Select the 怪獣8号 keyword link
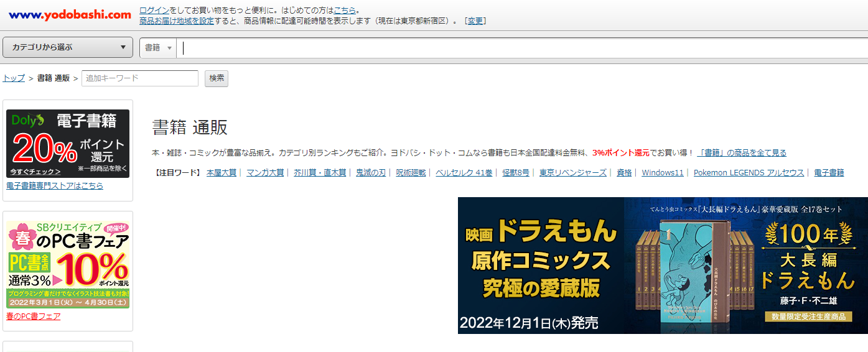This screenshot has height=352, width=868. point(516,173)
